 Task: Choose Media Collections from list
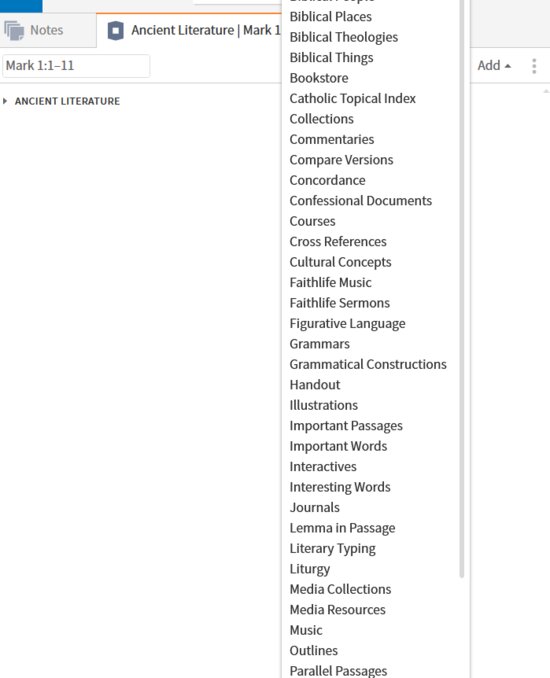point(340,589)
